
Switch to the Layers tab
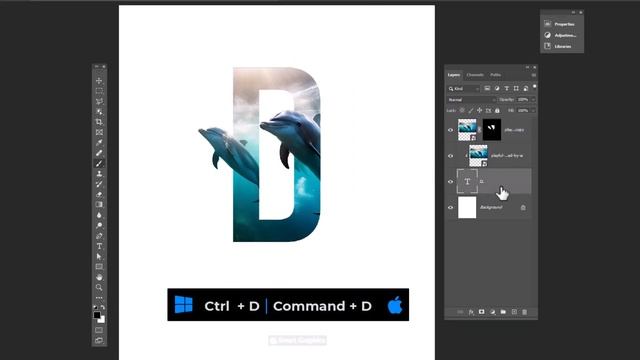point(454,75)
